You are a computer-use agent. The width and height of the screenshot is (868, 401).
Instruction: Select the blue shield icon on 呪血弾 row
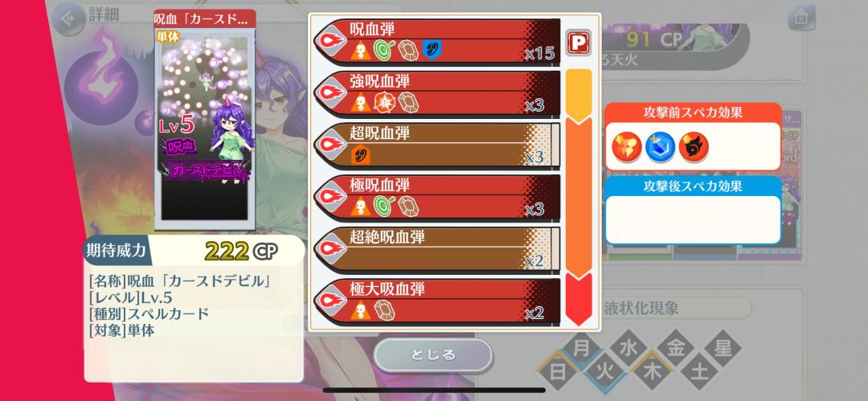[x=432, y=50]
